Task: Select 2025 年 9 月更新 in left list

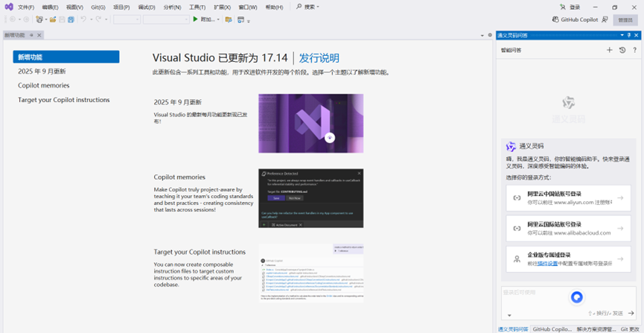Action: click(x=42, y=71)
